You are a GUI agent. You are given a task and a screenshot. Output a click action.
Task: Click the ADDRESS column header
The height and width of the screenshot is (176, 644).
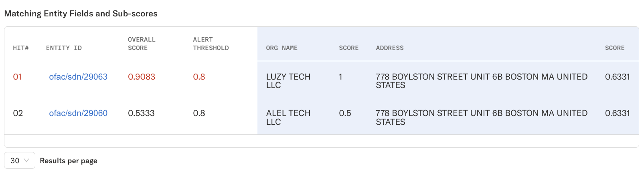pyautogui.click(x=389, y=48)
